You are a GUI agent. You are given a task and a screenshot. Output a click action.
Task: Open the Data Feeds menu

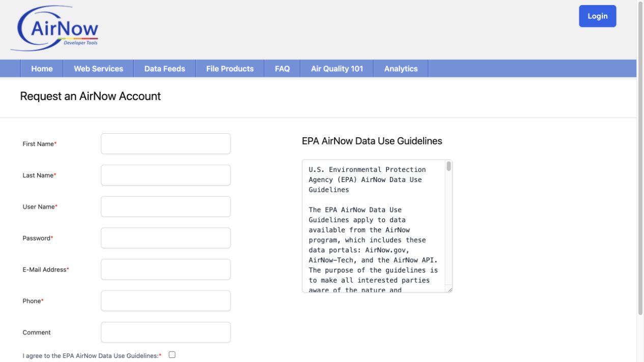[164, 69]
